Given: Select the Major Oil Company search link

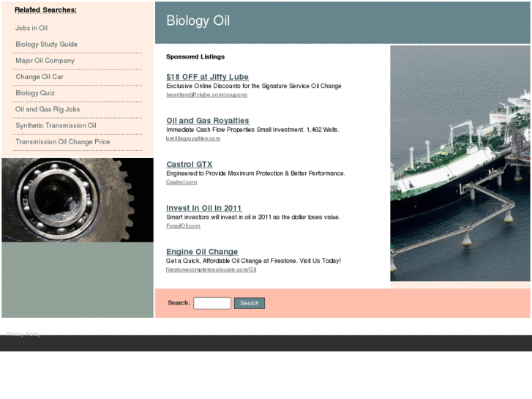Looking at the screenshot, I should click(45, 61).
